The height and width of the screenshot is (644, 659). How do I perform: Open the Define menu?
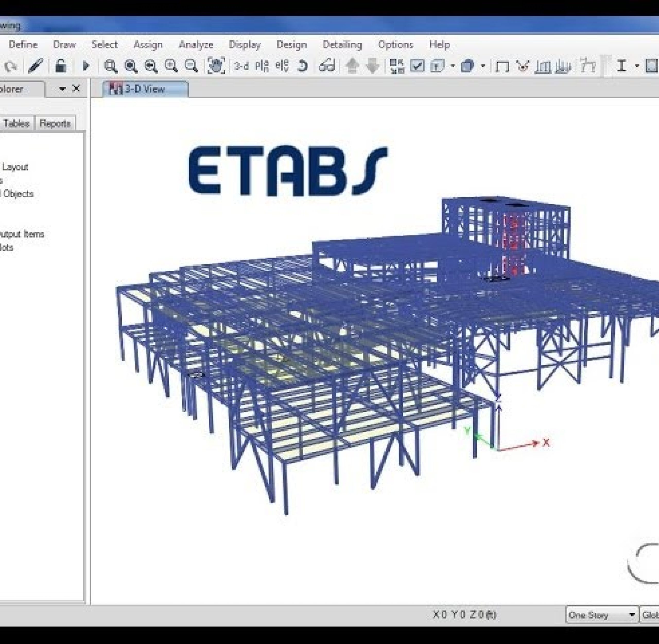tap(23, 45)
